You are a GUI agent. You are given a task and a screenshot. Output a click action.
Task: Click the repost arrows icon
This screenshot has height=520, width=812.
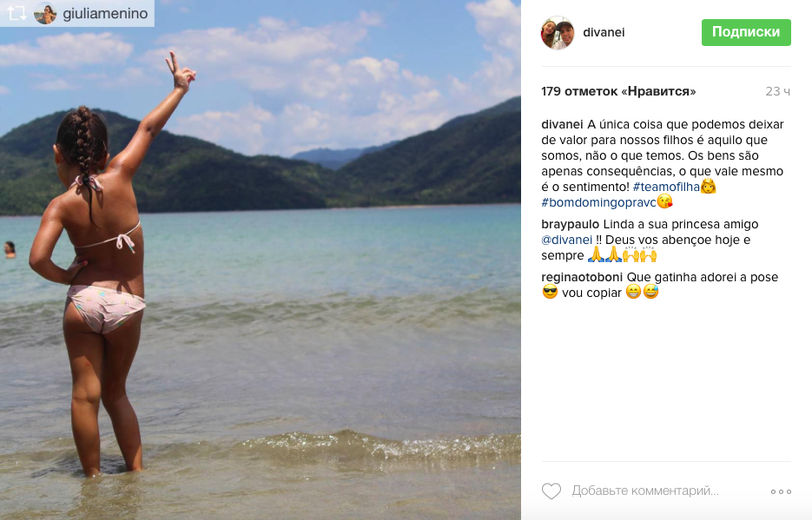[x=17, y=13]
